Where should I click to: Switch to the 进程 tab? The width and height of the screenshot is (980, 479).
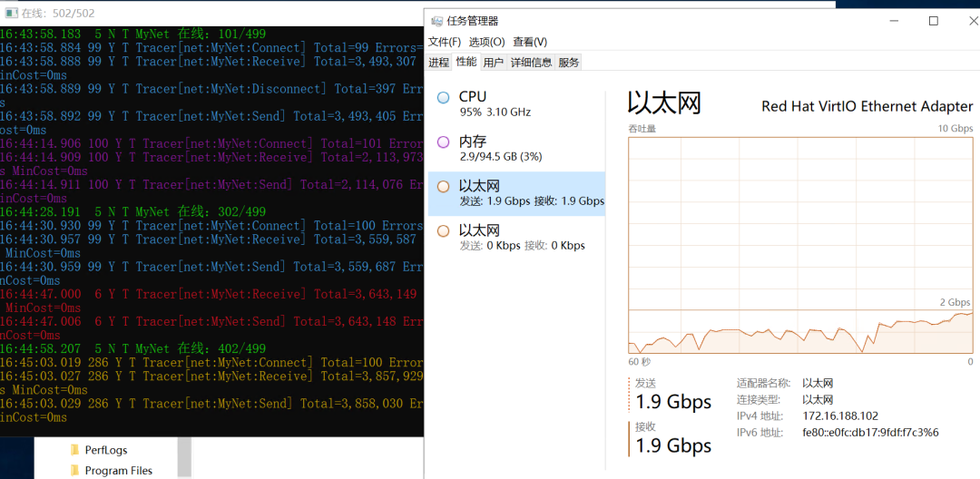click(x=439, y=62)
